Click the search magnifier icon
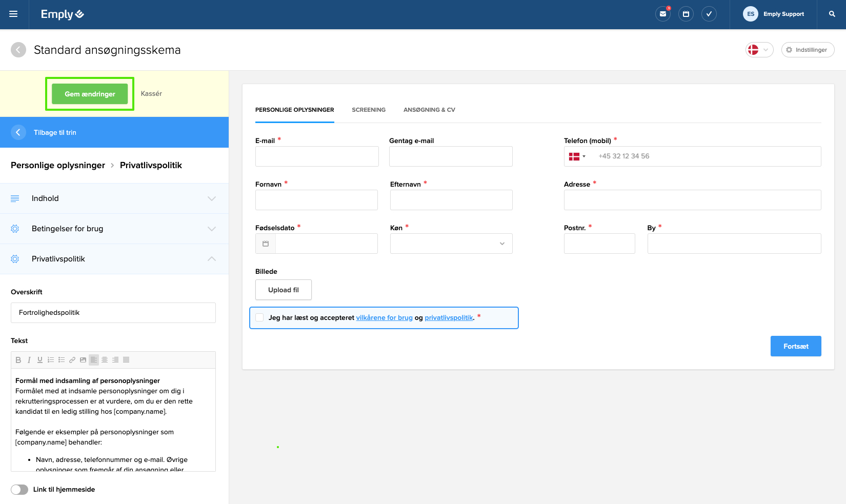The height and width of the screenshot is (504, 846). pos(832,14)
